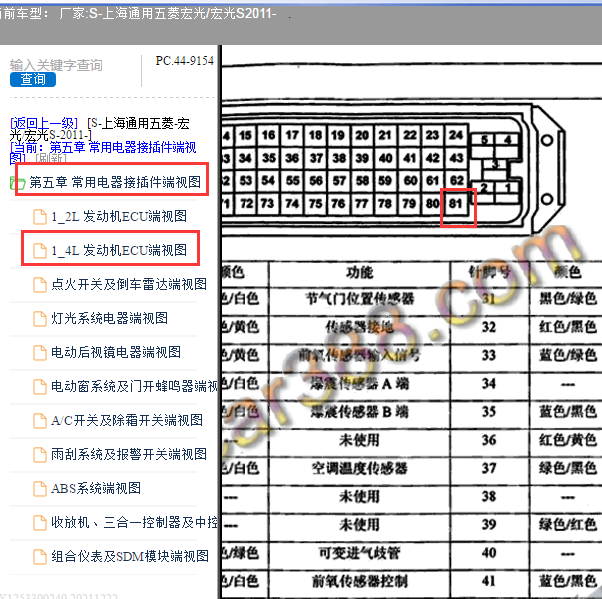This screenshot has height=599, width=602.
Task: Open A/C开关及除霜开关端视图 entry
Action: pyautogui.click(x=127, y=420)
